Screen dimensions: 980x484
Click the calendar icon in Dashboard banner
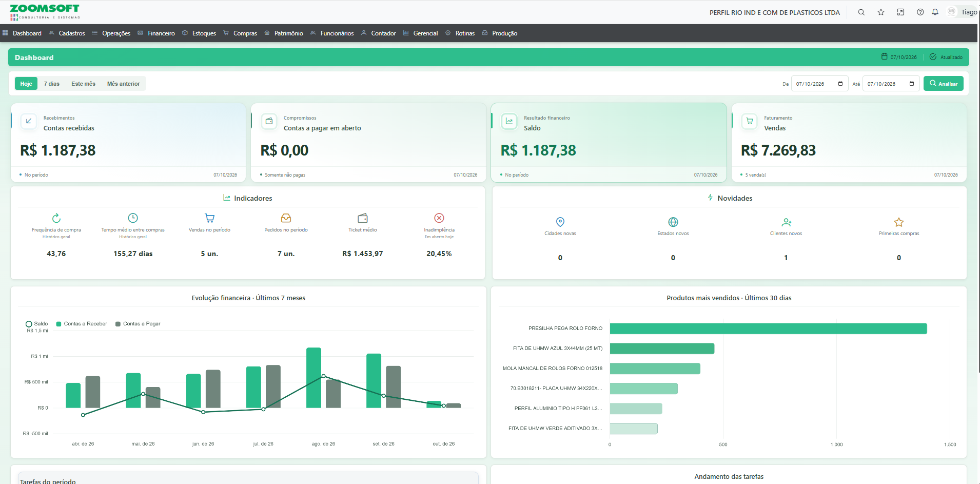[885, 57]
